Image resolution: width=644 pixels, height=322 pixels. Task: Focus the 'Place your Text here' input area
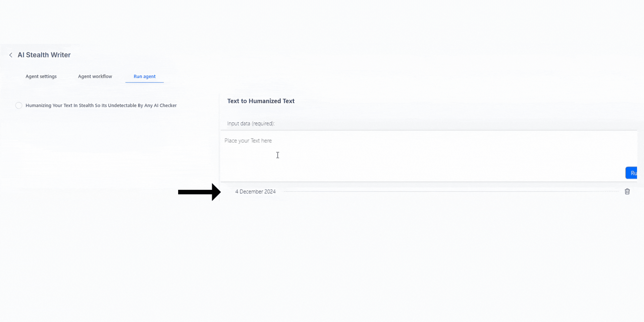click(x=429, y=156)
